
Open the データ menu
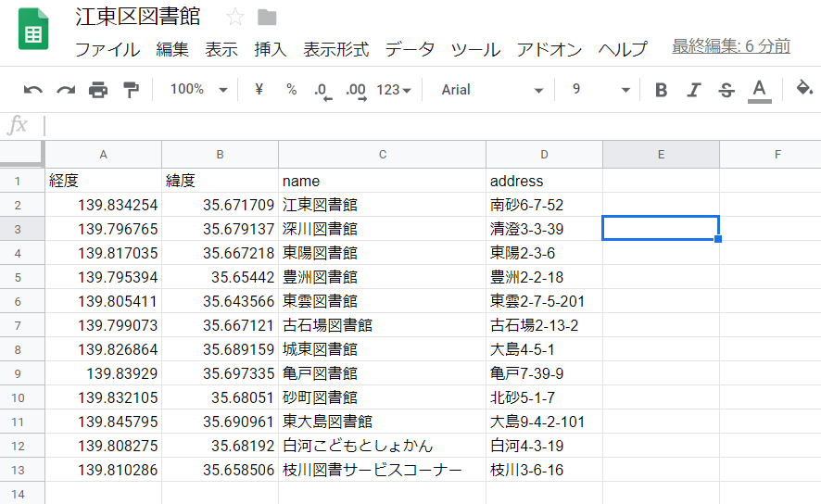pos(410,49)
